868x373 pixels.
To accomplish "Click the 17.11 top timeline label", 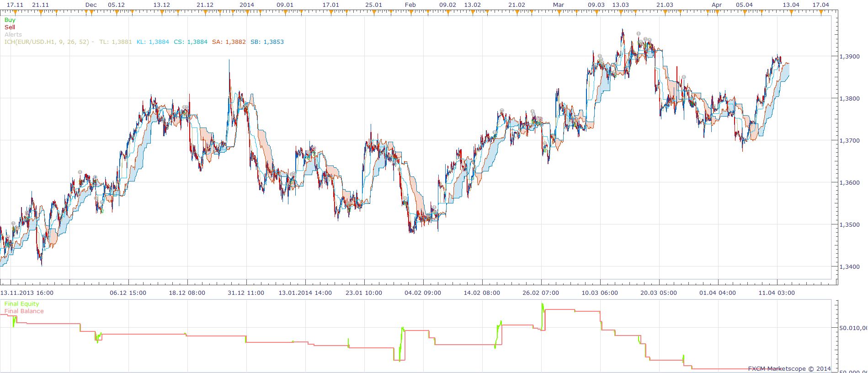I will pos(15,5).
